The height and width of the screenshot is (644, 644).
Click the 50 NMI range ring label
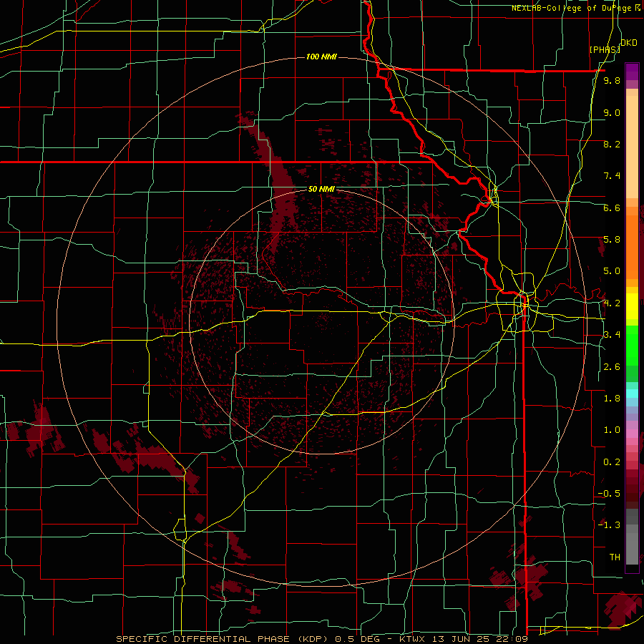[321, 189]
